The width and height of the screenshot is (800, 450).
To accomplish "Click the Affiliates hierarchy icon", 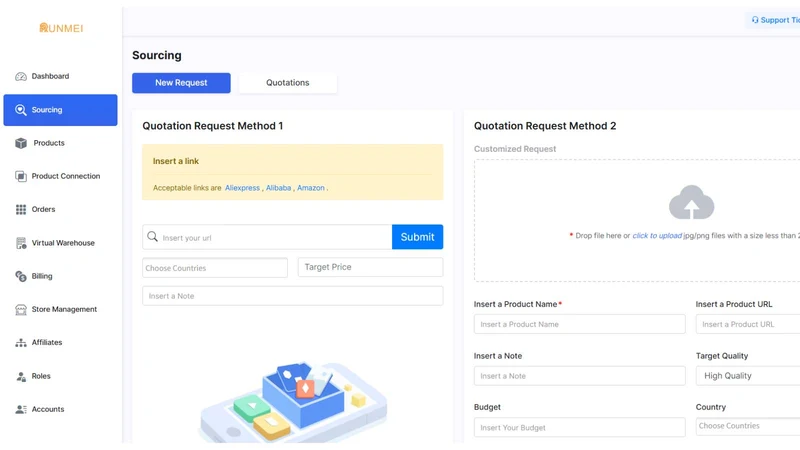I will [x=21, y=343].
